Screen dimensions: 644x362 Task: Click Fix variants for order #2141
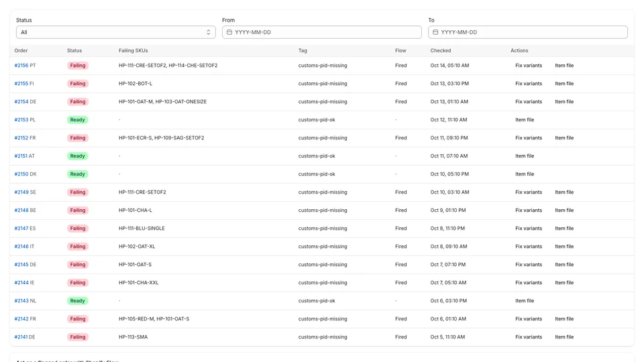(x=529, y=337)
